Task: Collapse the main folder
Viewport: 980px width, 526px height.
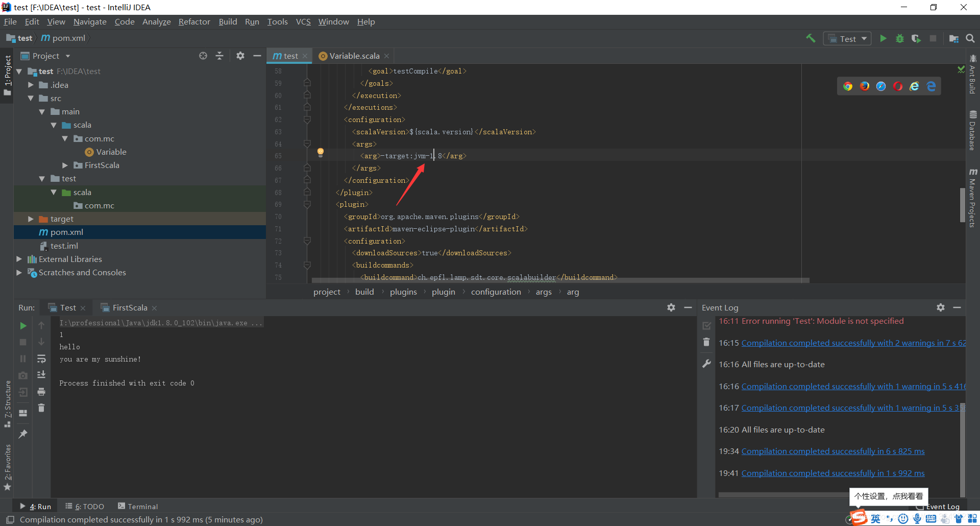Action: [x=42, y=111]
